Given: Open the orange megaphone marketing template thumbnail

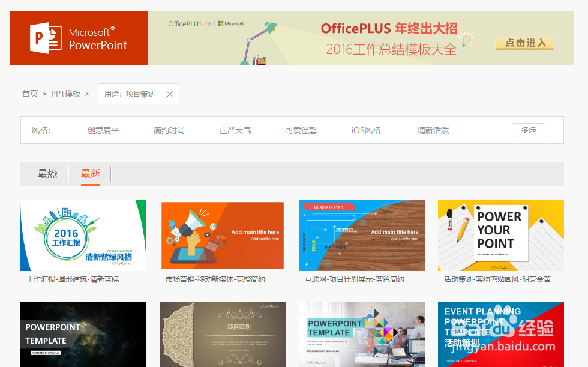Looking at the screenshot, I should tap(223, 236).
